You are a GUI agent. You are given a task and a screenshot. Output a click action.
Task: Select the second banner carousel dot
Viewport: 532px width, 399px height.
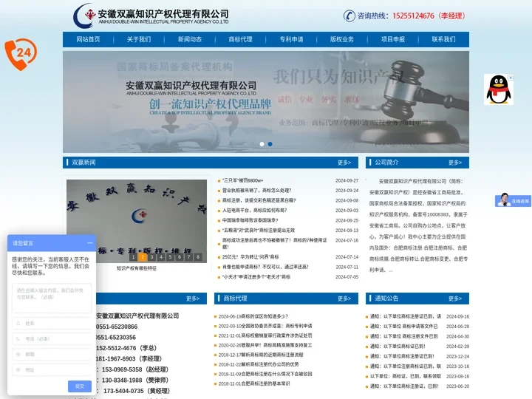[x=270, y=144]
